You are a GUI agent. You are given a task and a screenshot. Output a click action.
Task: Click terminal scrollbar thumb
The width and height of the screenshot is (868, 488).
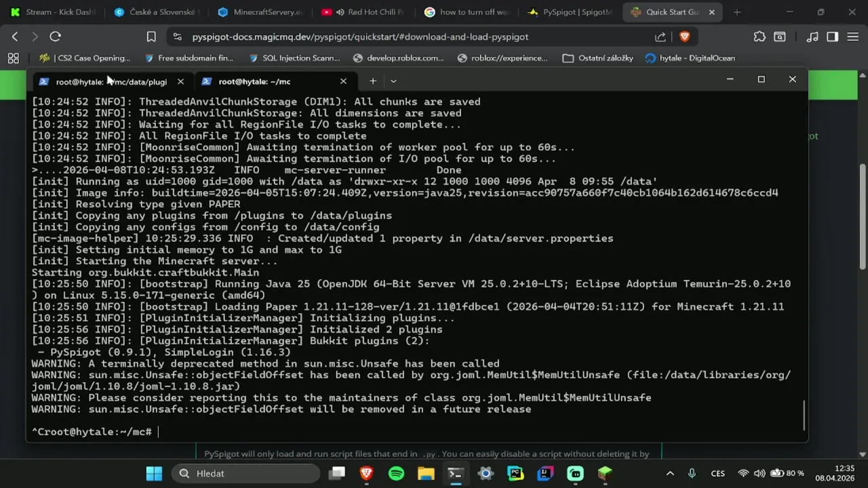click(x=804, y=415)
